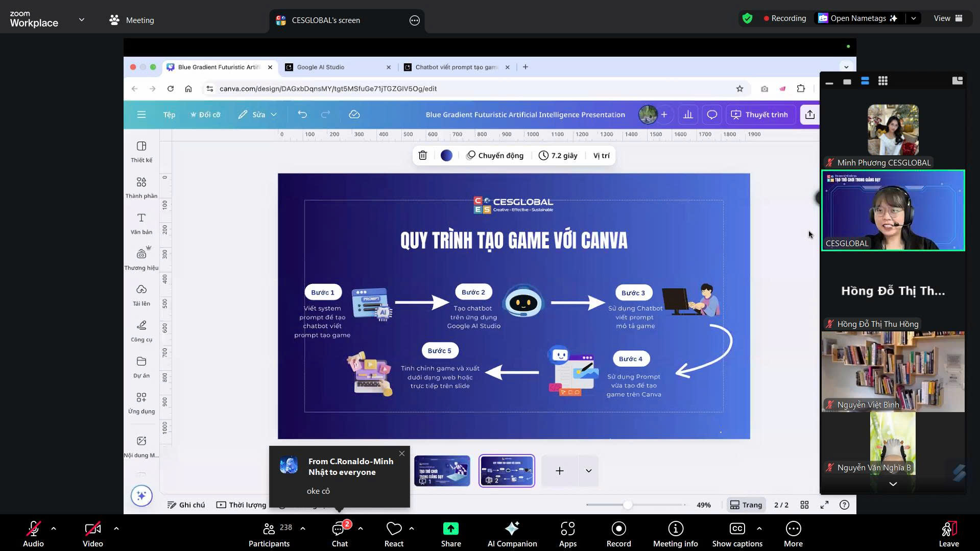Switch to Zoom speaker strip layout icon

865,81
